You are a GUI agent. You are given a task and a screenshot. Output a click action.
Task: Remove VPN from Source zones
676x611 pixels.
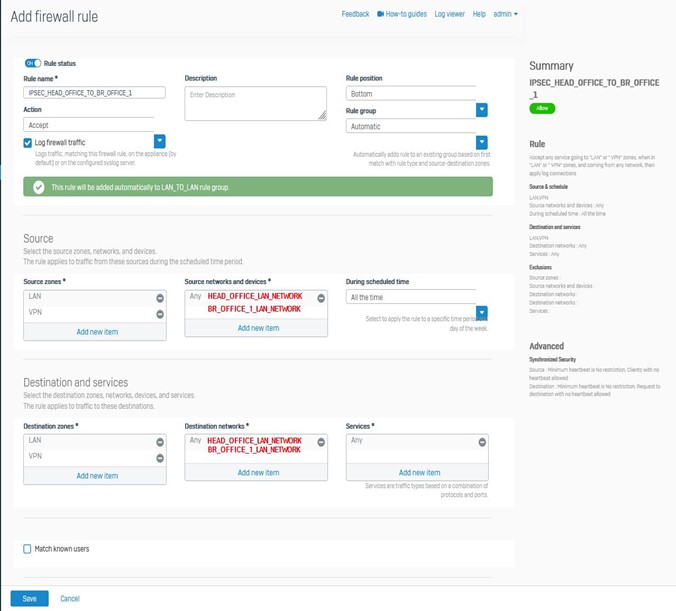(160, 315)
